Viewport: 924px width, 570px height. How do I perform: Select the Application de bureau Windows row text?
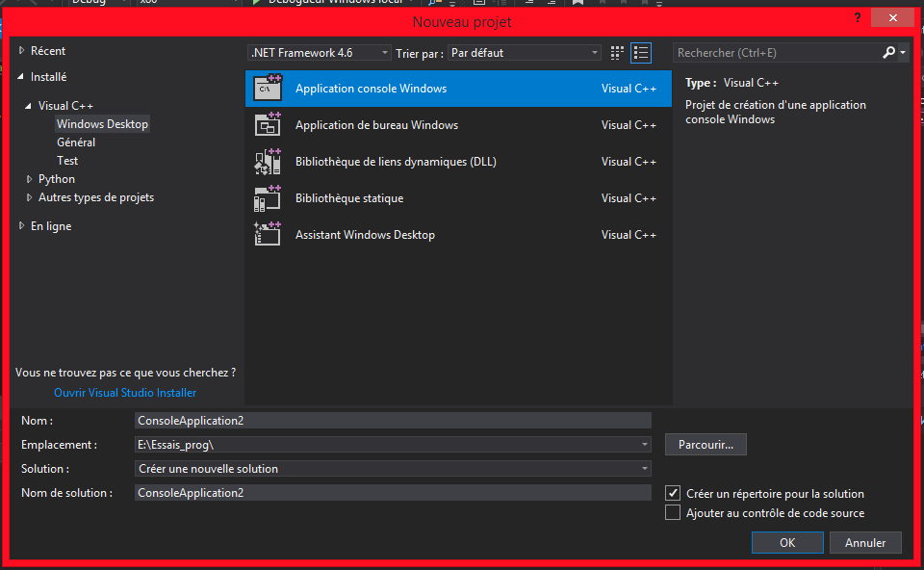376,125
